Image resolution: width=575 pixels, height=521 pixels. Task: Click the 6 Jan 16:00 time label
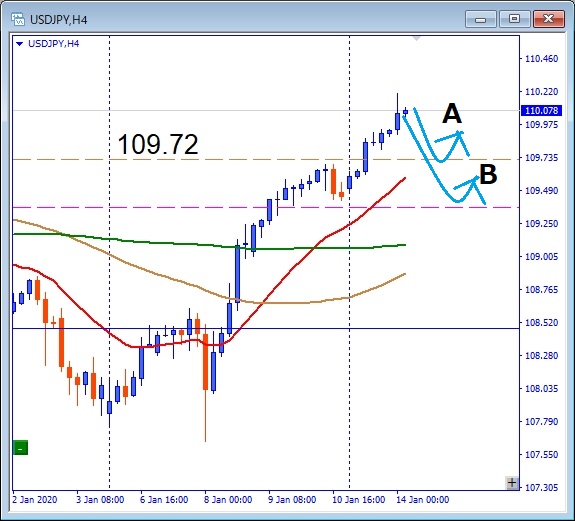[164, 500]
